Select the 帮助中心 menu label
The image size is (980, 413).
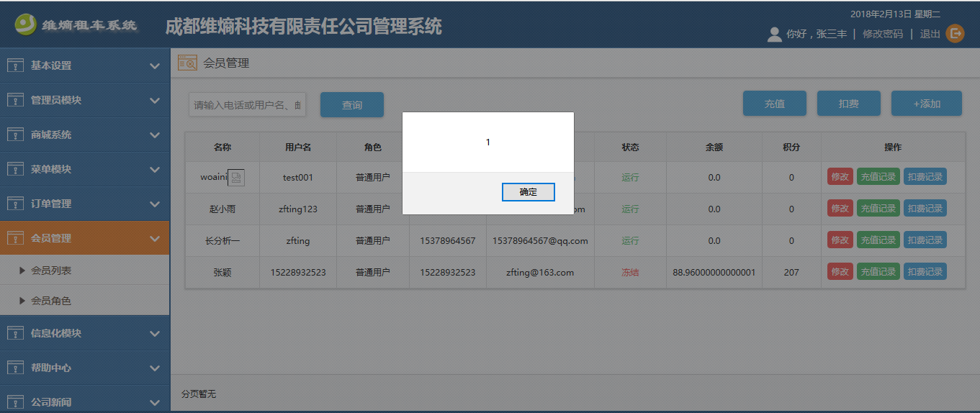(x=51, y=368)
